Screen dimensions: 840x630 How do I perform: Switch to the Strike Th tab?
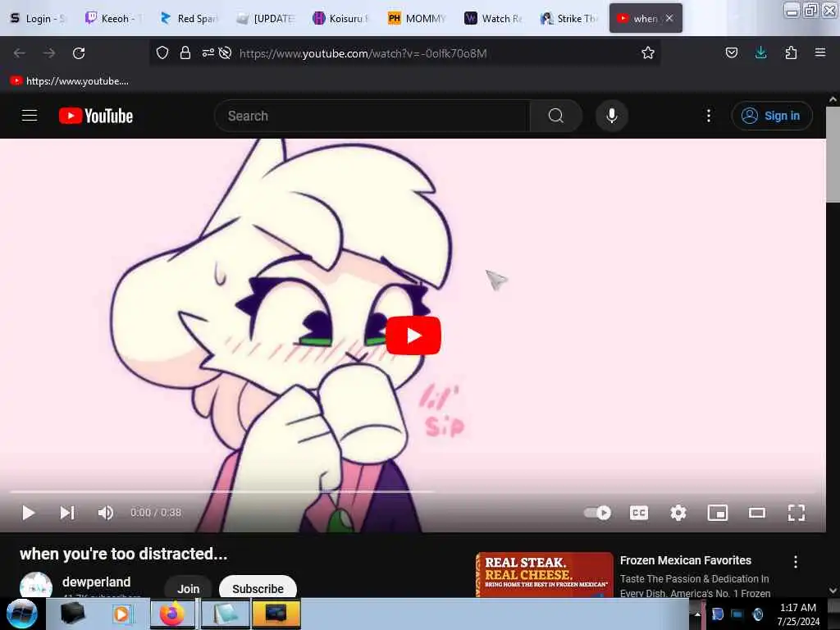coord(568,18)
